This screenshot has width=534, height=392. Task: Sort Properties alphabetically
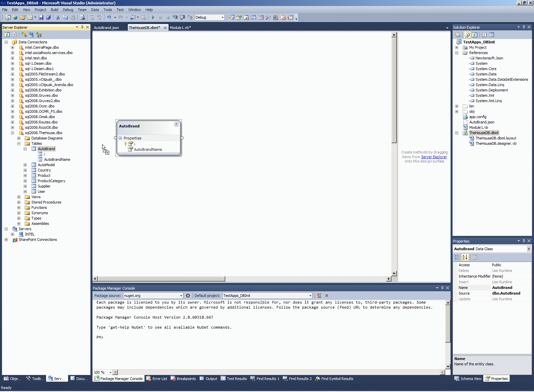tap(465, 257)
